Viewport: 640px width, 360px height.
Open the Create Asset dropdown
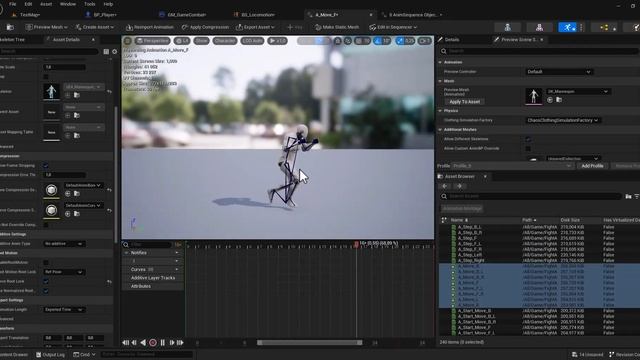[95, 27]
